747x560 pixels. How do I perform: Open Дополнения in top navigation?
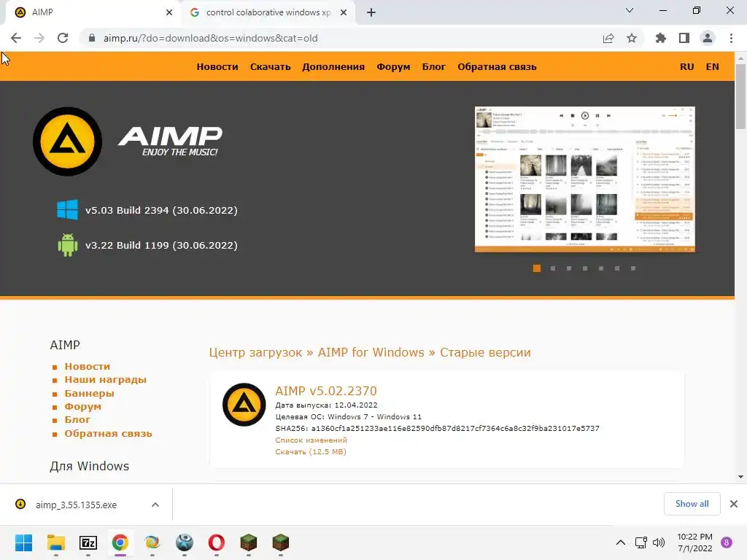tap(333, 66)
